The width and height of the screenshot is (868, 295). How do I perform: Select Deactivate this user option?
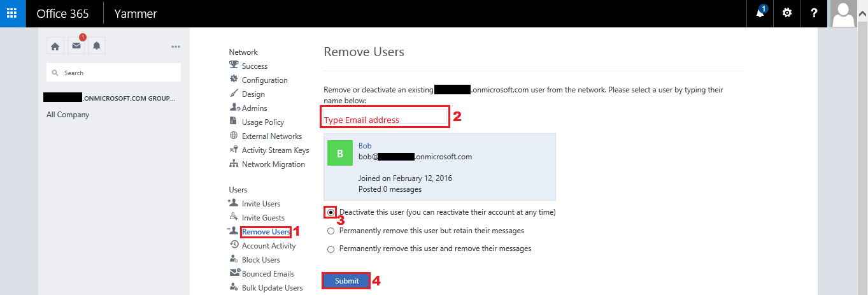click(331, 212)
